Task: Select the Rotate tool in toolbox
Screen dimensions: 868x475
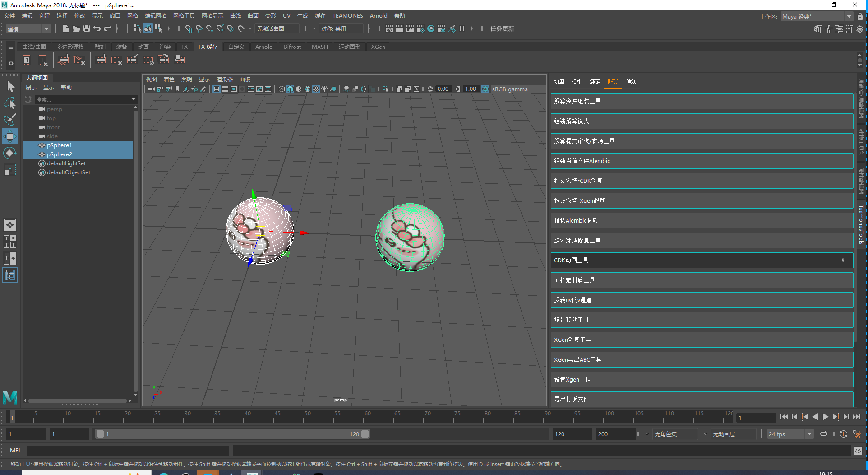Action: 9,154
